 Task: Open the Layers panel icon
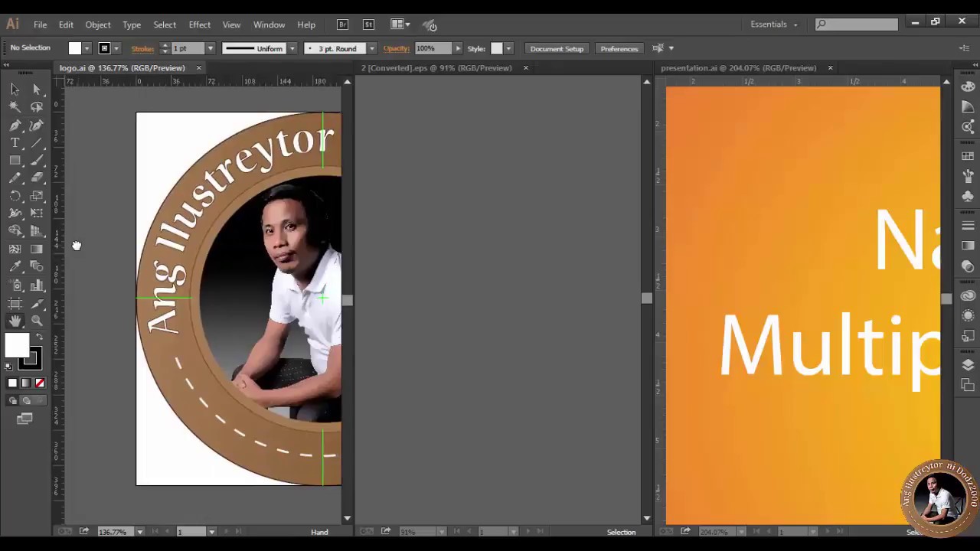pyautogui.click(x=969, y=366)
